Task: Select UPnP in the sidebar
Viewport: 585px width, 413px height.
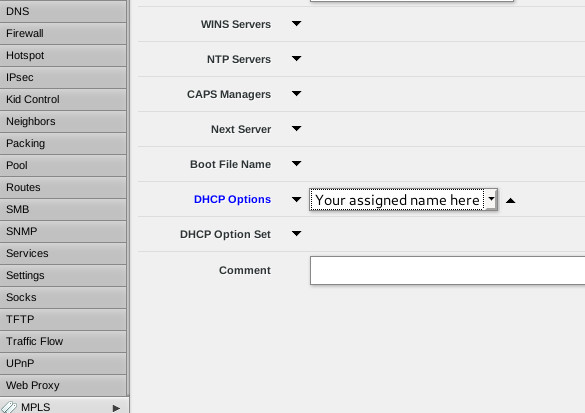Action: pyautogui.click(x=63, y=363)
